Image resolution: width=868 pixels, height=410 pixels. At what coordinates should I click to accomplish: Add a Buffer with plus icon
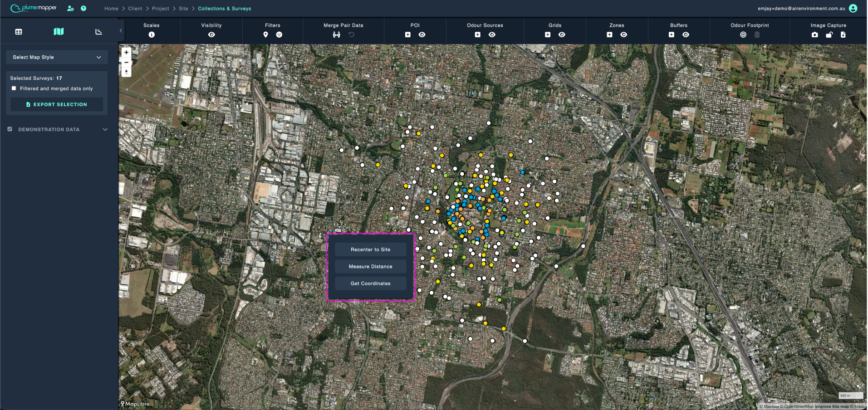click(x=672, y=34)
